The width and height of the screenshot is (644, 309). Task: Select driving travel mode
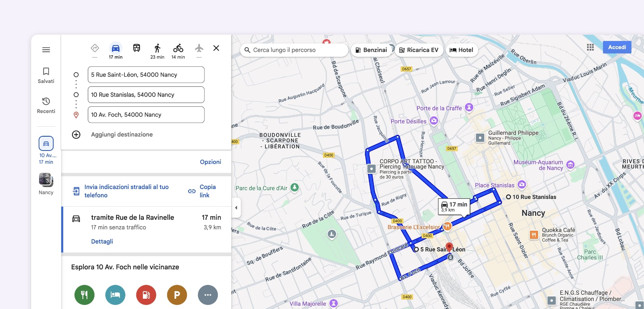tap(115, 49)
